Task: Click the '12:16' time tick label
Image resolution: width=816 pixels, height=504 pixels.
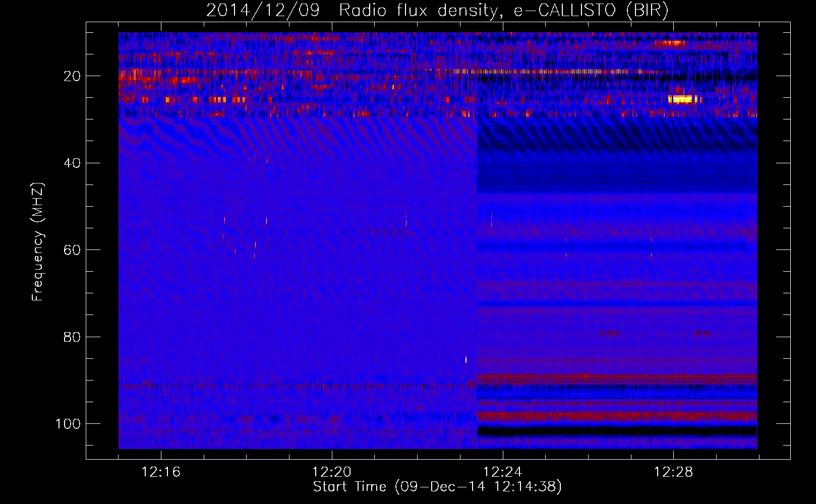Action: point(161,472)
